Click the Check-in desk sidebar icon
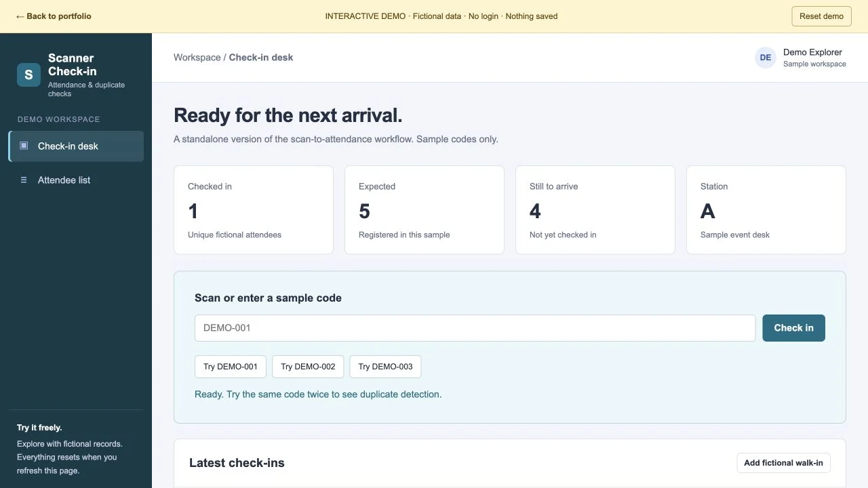This screenshot has width=868, height=488. pyautogui.click(x=24, y=146)
